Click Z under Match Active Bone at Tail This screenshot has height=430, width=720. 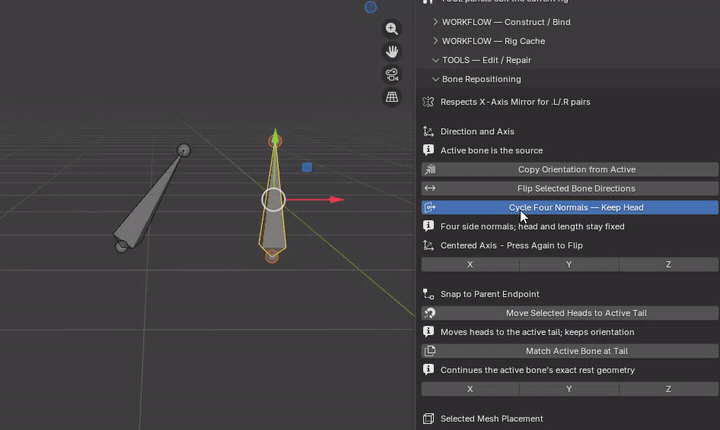[669, 389]
